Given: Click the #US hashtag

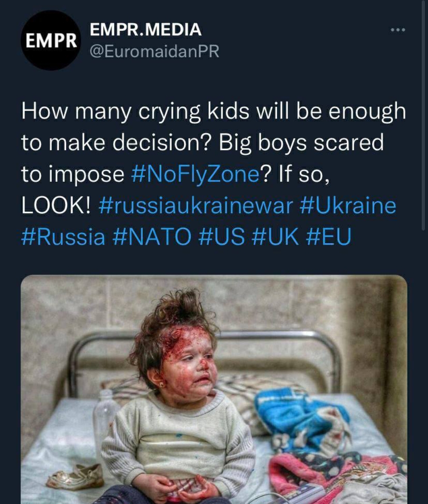Looking at the screenshot, I should [221, 237].
